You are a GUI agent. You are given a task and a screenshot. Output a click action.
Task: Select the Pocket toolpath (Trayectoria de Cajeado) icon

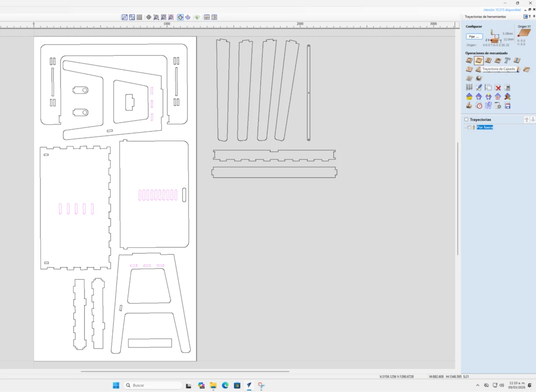(x=478, y=60)
